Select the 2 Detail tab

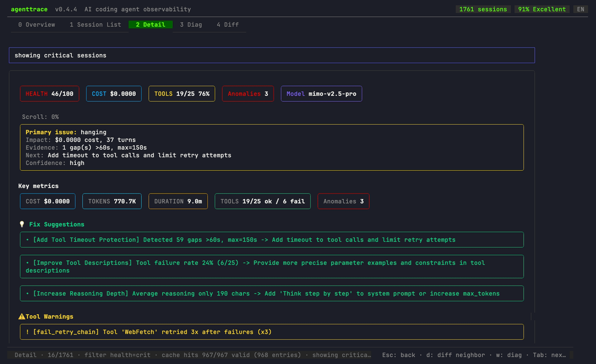(x=150, y=24)
